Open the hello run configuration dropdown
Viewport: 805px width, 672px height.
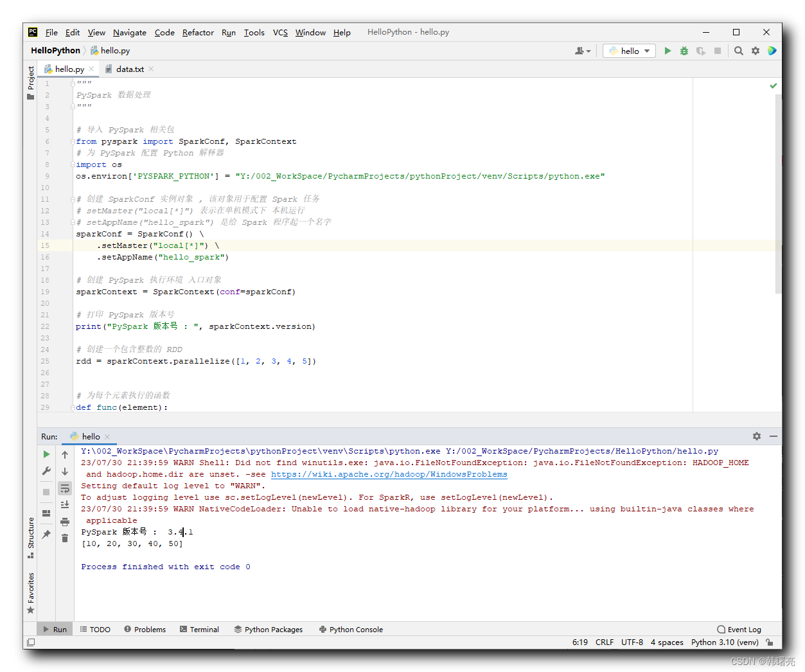pyautogui.click(x=629, y=51)
